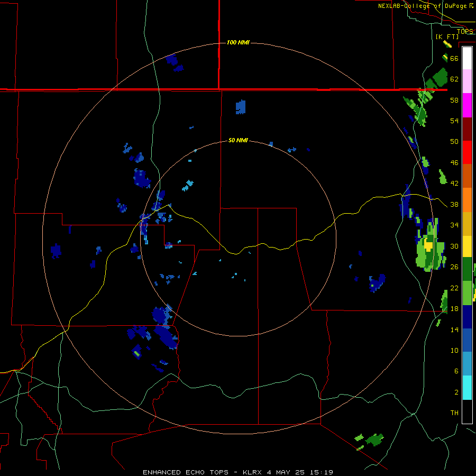The height and width of the screenshot is (476, 476).
Task: Select the black TH legend swatch
Action: click(x=467, y=411)
